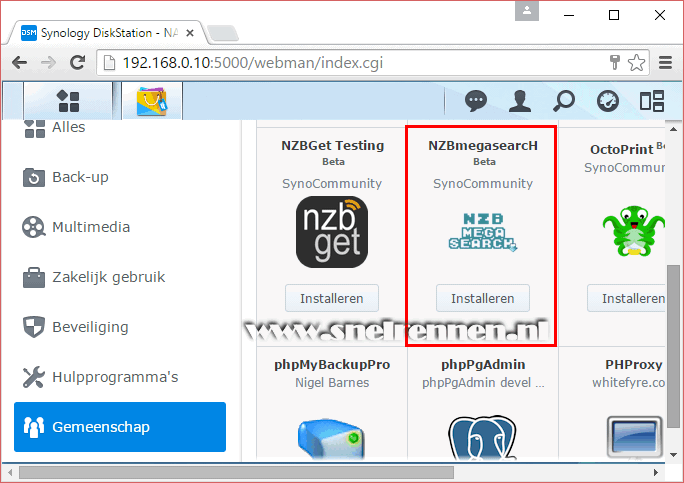Viewport: 684px width, 483px height.
Task: Click the horizontal scrollbar thumb
Action: click(x=236, y=472)
